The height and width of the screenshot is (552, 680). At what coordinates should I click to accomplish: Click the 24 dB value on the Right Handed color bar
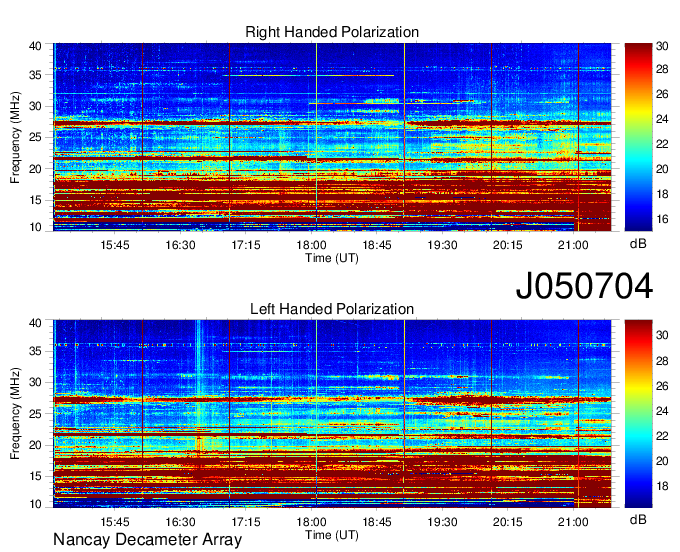pyautogui.click(x=662, y=119)
